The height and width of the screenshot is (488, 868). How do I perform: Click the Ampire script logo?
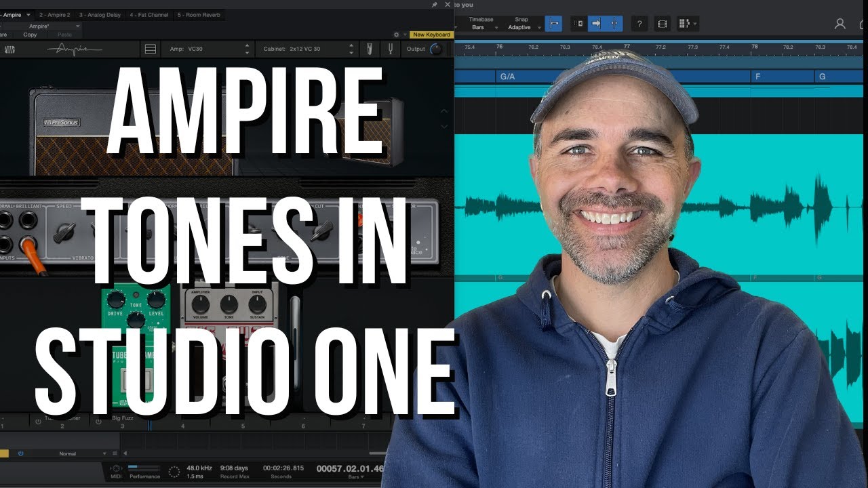[75, 49]
